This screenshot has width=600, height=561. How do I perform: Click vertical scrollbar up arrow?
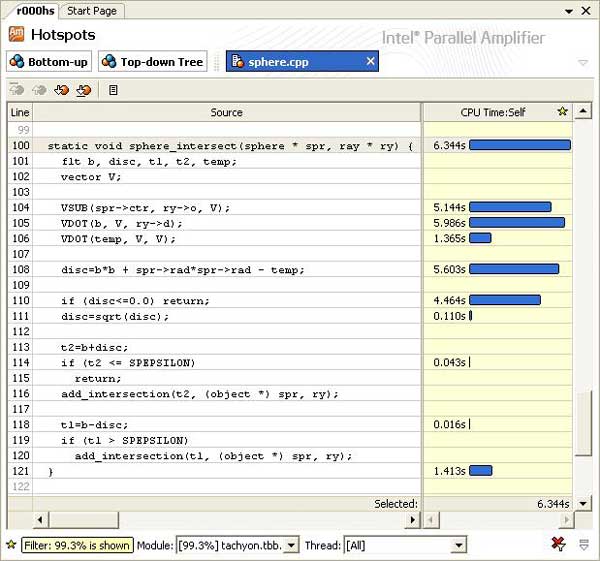[x=583, y=111]
